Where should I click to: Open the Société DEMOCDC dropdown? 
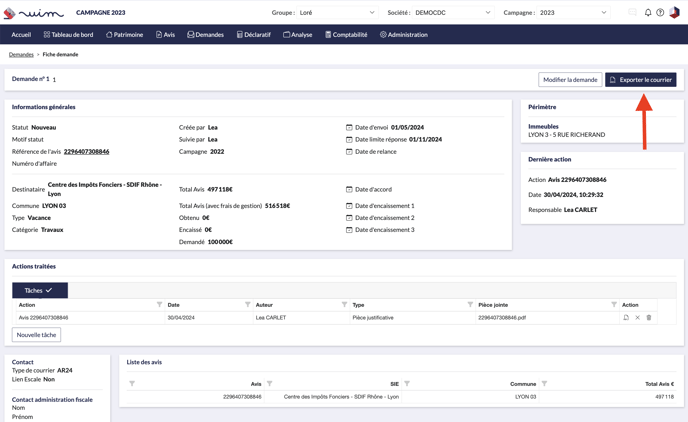452,13
